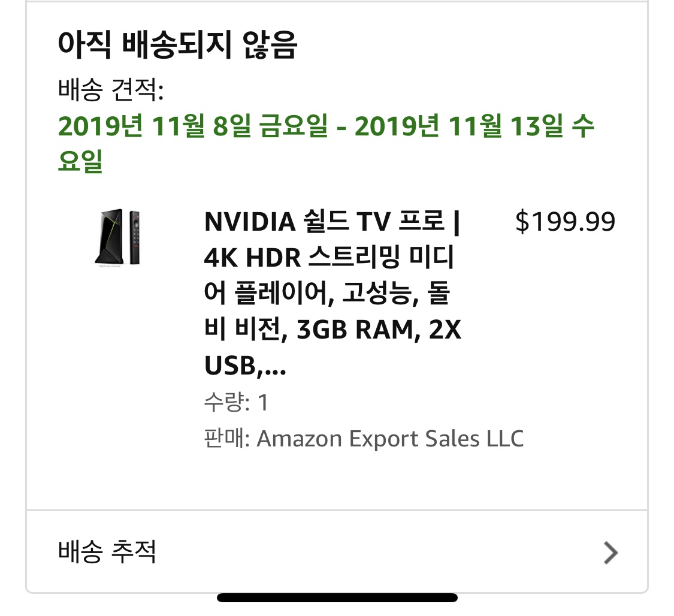Tap the 어 플레이어, 고성능, 돌 title line
Image resolution: width=674 pixels, height=616 pixels.
[327, 293]
